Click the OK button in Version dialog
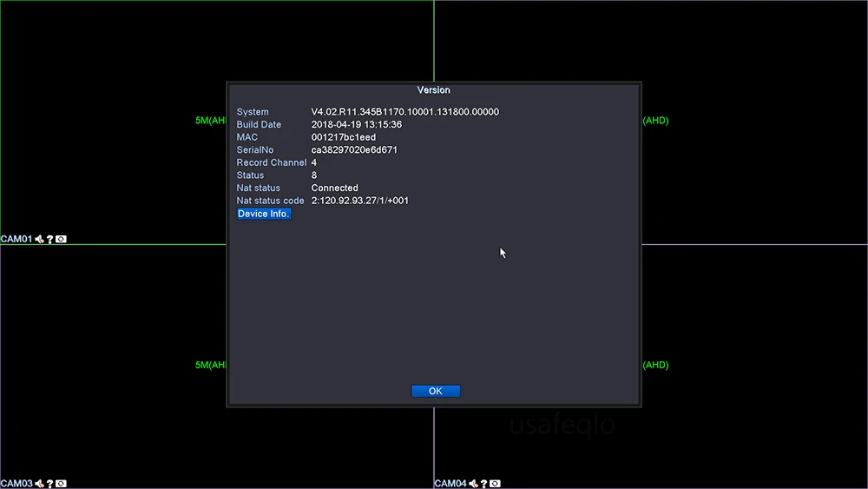Image resolution: width=868 pixels, height=489 pixels. point(436,391)
